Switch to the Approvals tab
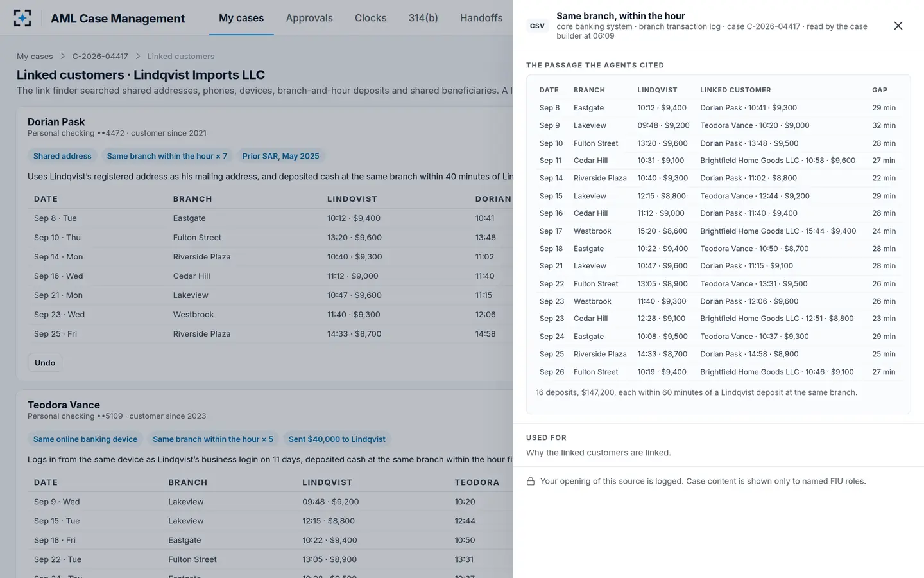The height and width of the screenshot is (578, 924). click(x=309, y=18)
